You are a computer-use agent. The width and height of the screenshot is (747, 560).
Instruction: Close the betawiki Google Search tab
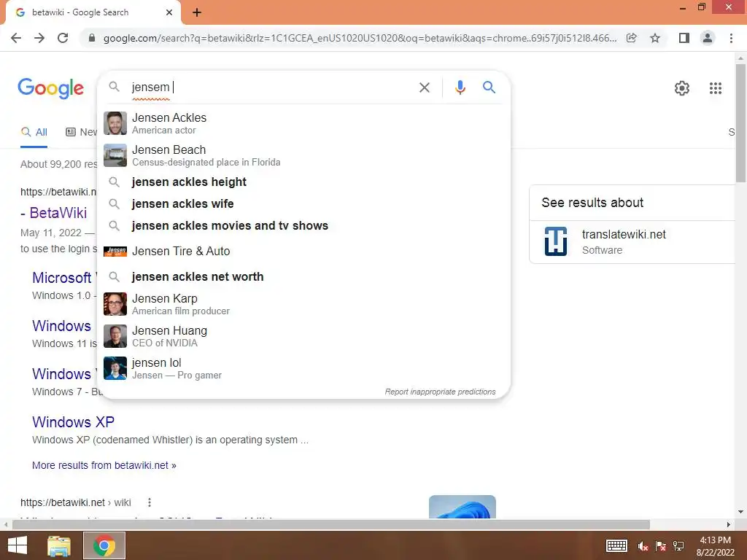coord(169,13)
